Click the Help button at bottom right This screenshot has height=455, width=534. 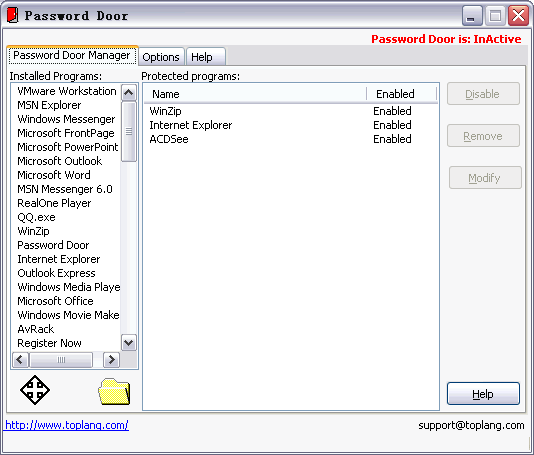pos(483,394)
